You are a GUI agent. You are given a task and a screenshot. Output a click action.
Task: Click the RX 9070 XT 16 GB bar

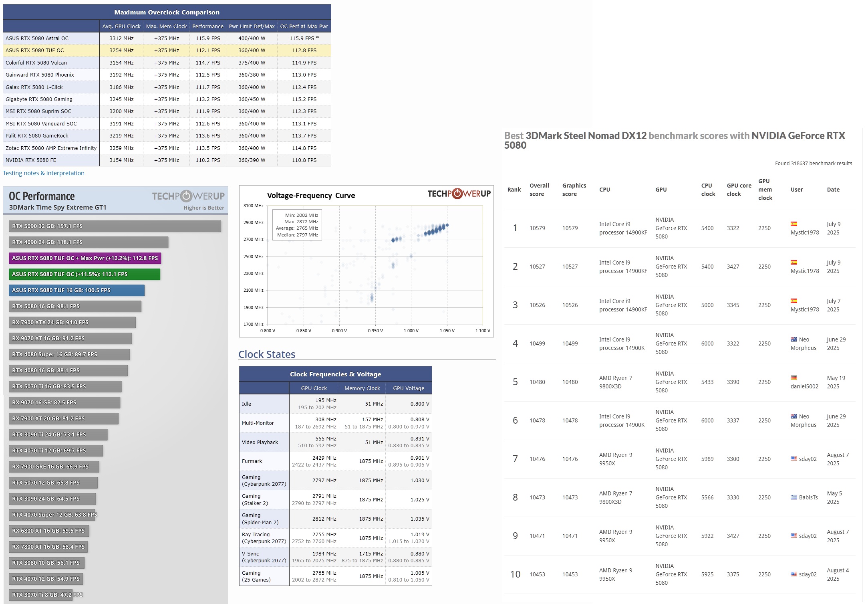(x=70, y=338)
